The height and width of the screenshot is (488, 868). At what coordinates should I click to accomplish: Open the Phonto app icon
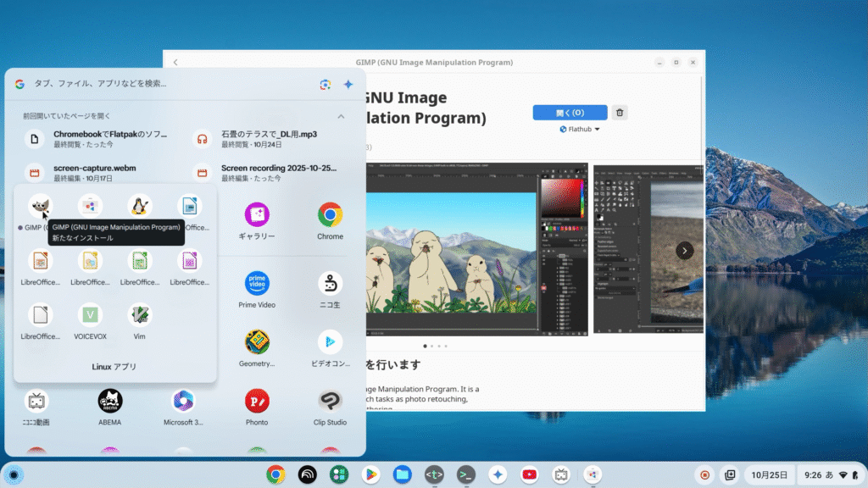(x=257, y=401)
